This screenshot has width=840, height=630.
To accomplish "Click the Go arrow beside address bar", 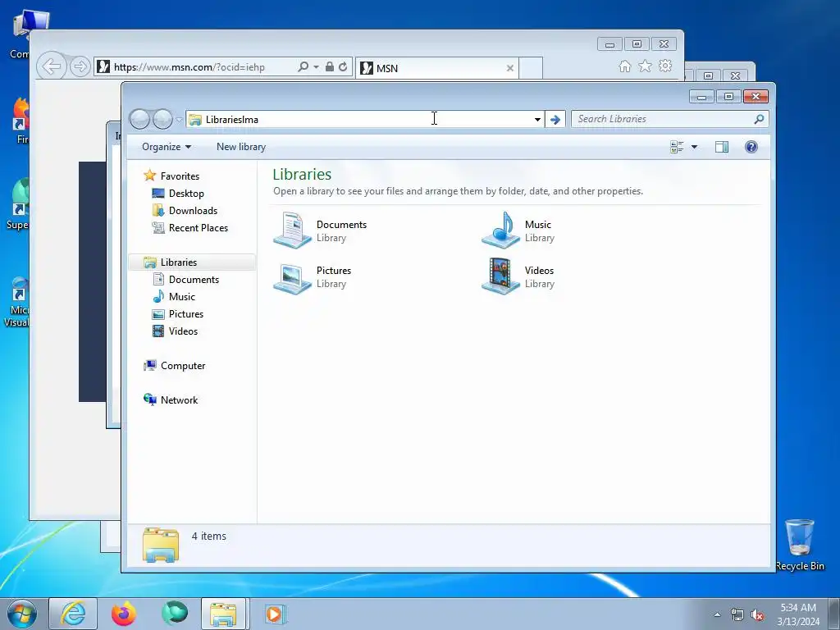I will point(555,120).
